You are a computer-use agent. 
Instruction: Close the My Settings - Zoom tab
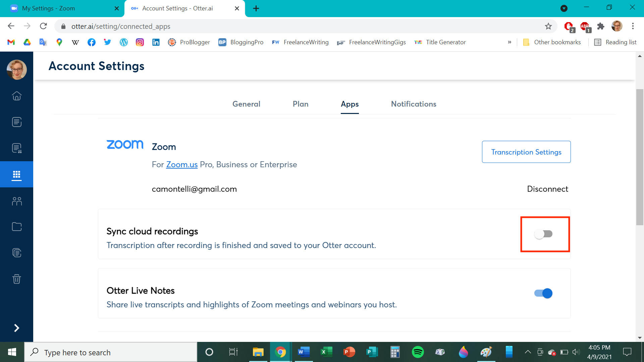(x=117, y=8)
